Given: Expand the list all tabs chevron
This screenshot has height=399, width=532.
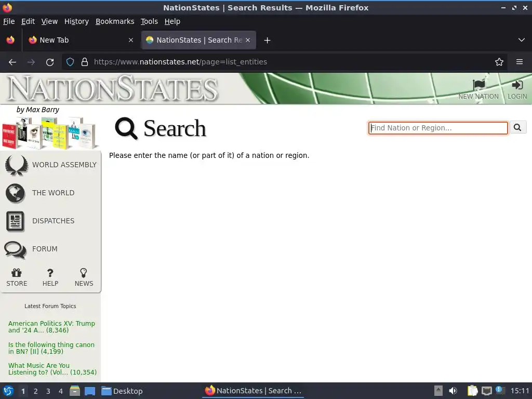Looking at the screenshot, I should (x=522, y=40).
